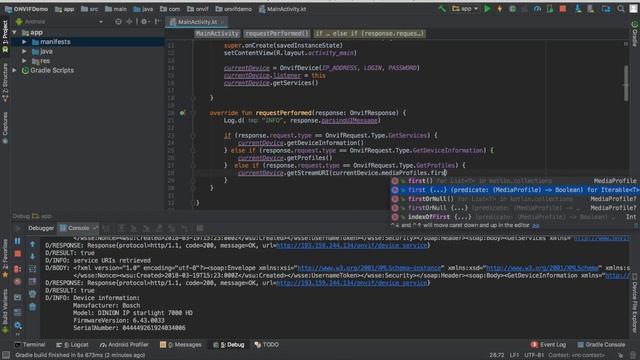This screenshot has width=640, height=360.
Task: Open the XMLSchema-instance link in console
Action: (369, 268)
